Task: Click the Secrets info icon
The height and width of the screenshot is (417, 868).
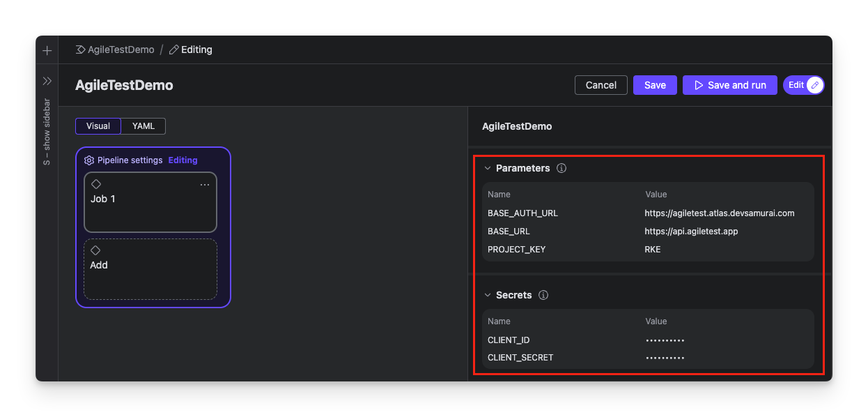Action: coord(543,295)
